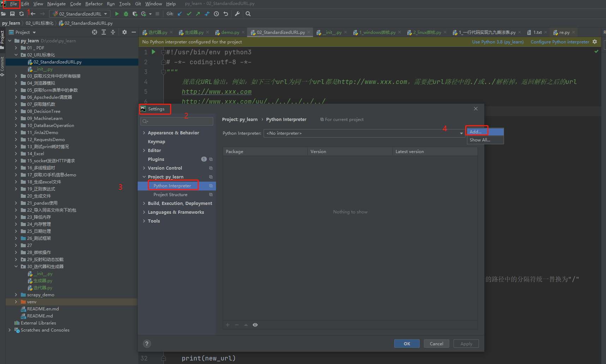Click the Package column header
The height and width of the screenshot is (364, 606).
(265, 151)
